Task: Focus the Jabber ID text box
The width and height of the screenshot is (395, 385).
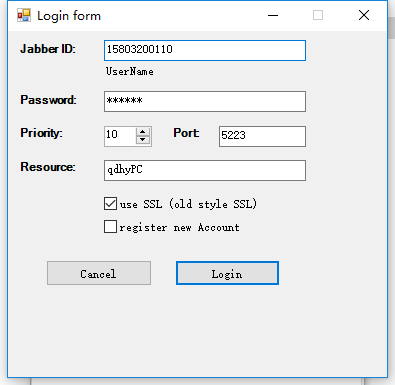Action: 205,51
